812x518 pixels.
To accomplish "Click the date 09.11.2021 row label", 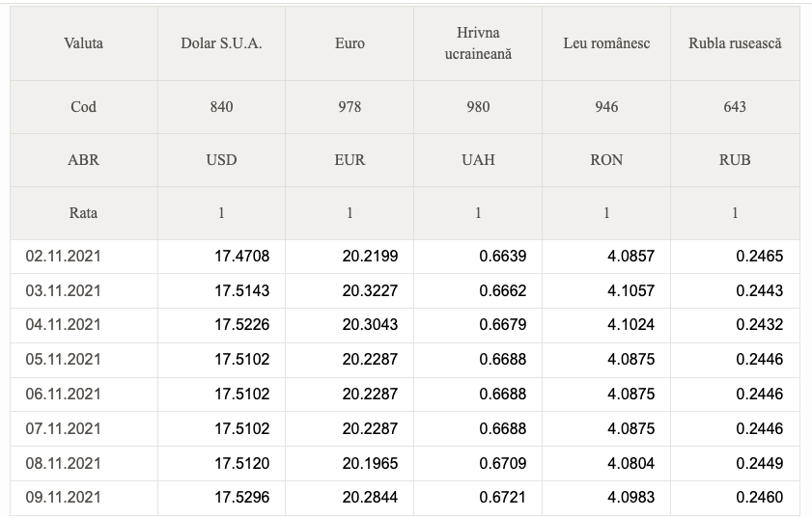I will pyautogui.click(x=63, y=498).
